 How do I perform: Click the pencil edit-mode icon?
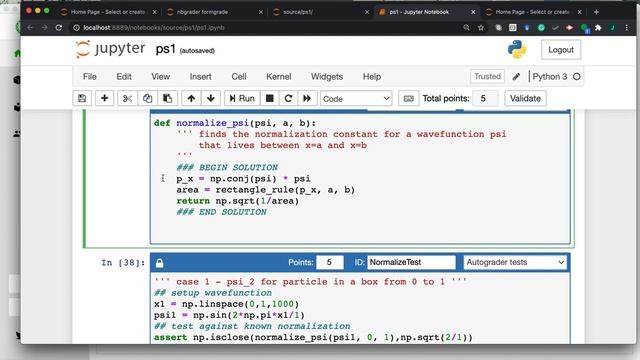pos(516,76)
